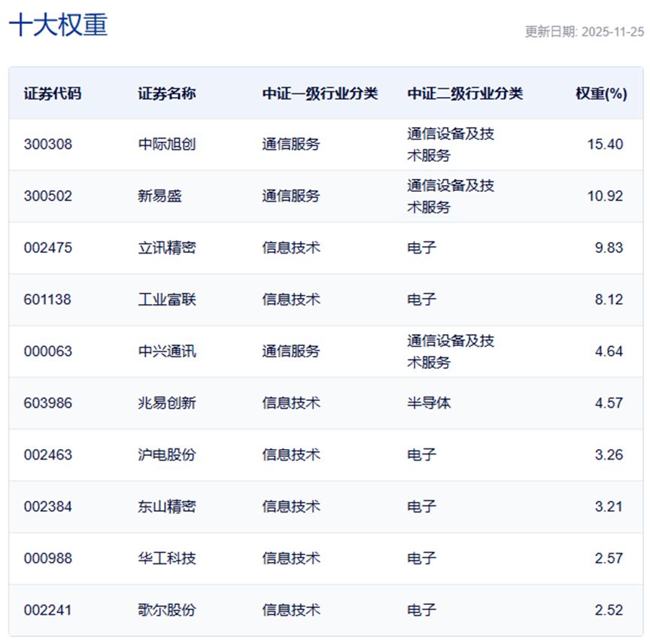The width and height of the screenshot is (650, 644).
Task: Click 半导体 in the 兆易创新 row
Action: [x=429, y=403]
